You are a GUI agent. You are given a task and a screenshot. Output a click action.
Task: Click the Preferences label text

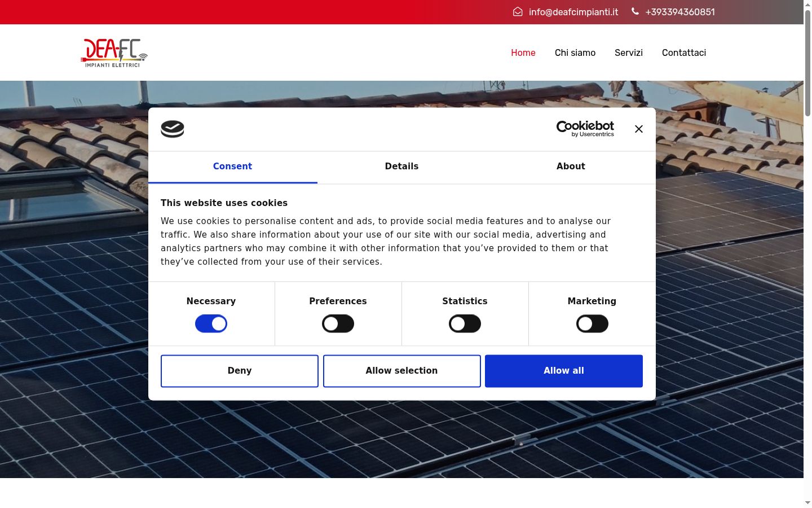338,301
